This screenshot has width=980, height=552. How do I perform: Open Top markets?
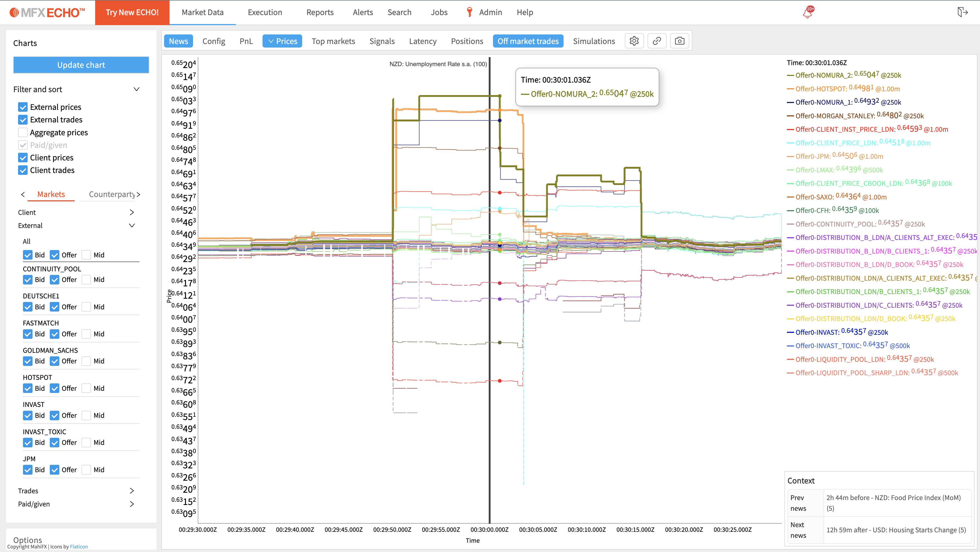333,41
